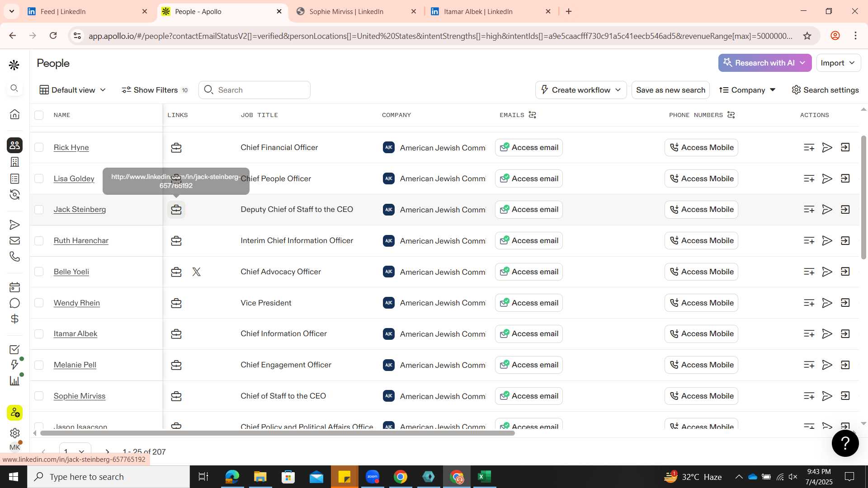Open the sidebar Home house icon
Image resolution: width=868 pixels, height=488 pixels.
click(14, 114)
